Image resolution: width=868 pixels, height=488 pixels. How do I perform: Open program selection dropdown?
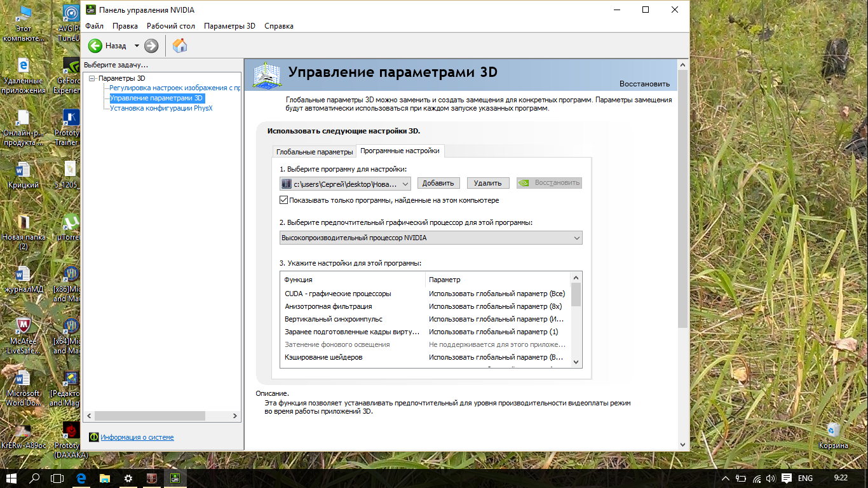(x=346, y=184)
